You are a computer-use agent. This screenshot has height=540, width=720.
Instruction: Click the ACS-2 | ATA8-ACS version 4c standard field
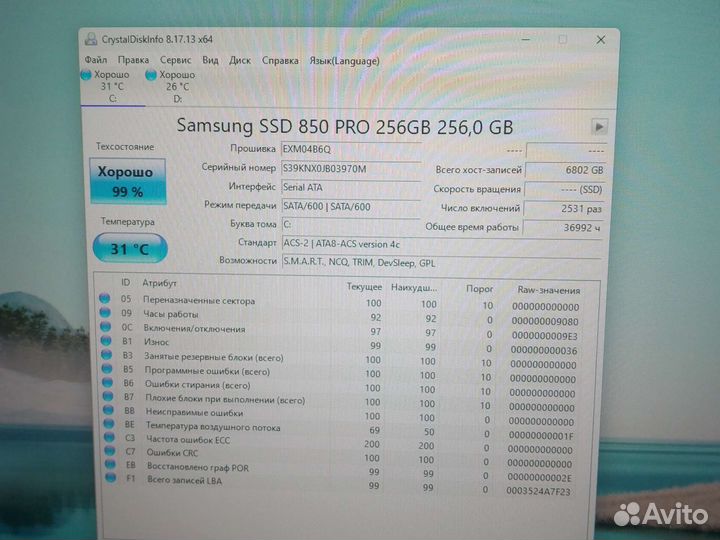(x=442, y=244)
